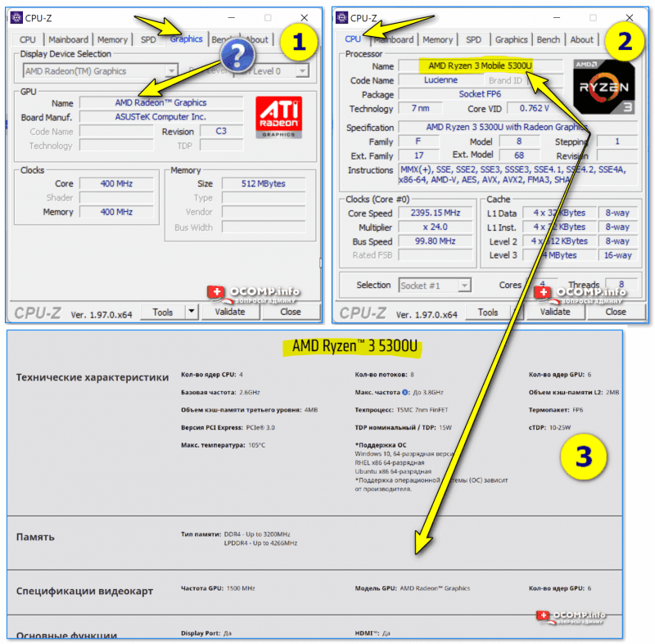Click the ATI Radeon Graphics logo

coord(278,117)
